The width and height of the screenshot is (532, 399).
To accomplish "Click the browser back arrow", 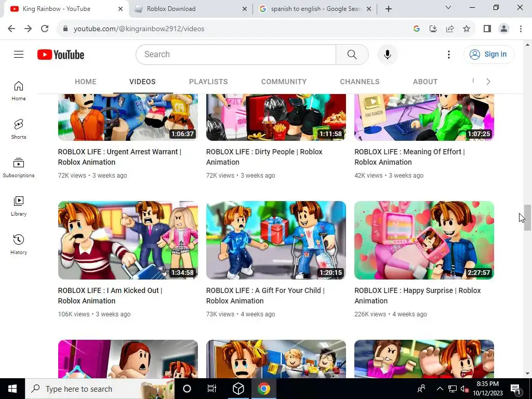I will [x=11, y=29].
